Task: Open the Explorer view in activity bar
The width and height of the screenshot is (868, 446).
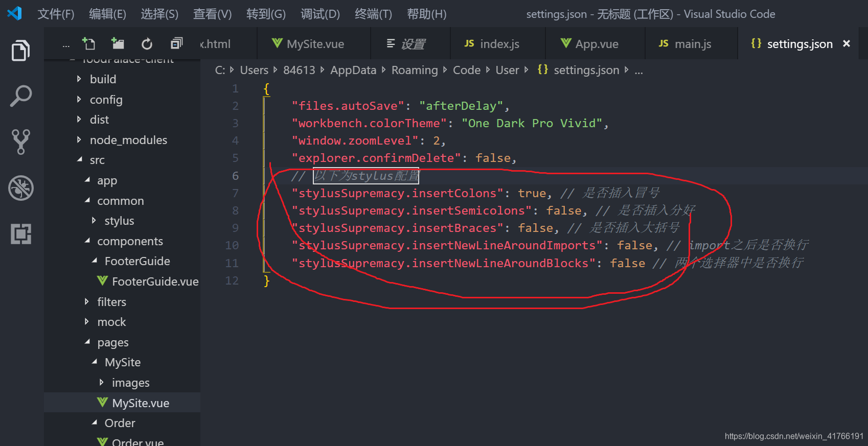Action: click(x=21, y=50)
